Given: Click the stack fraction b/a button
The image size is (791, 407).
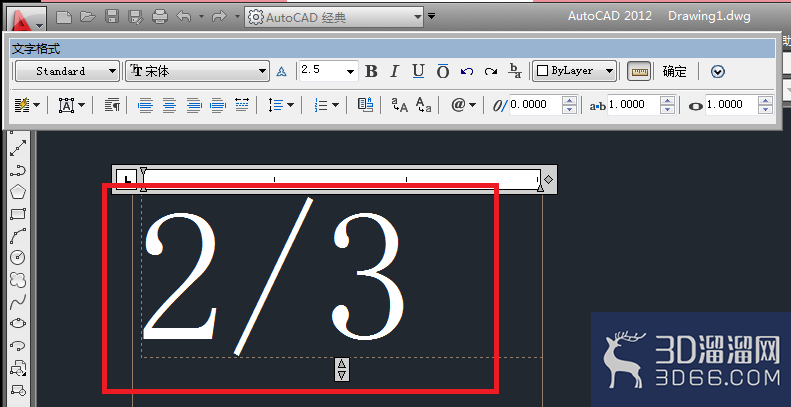Looking at the screenshot, I should (x=515, y=71).
